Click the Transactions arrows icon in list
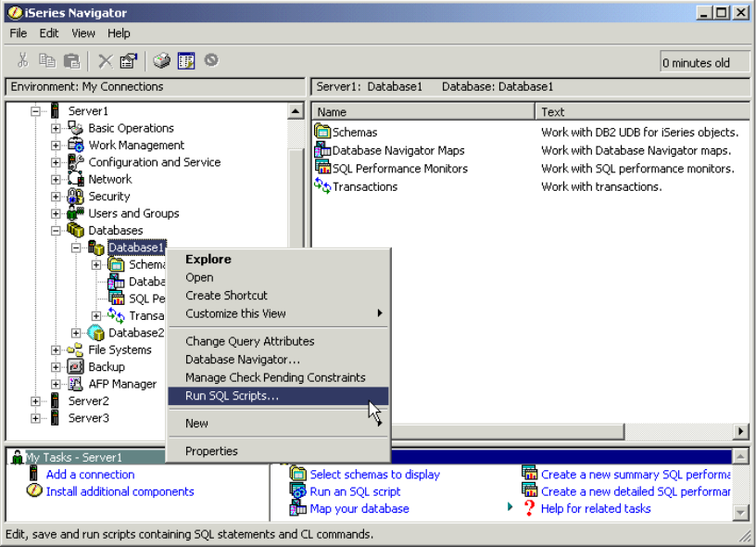 coord(322,185)
